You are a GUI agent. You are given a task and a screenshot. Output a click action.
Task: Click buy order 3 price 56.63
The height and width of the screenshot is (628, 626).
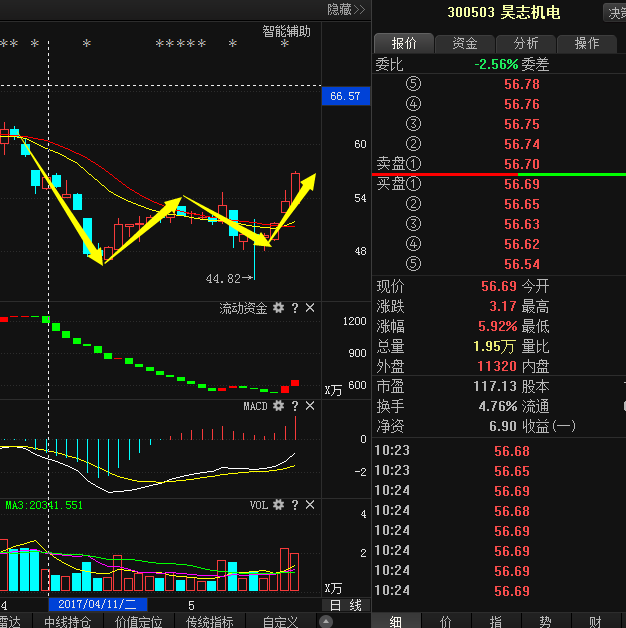coord(521,224)
